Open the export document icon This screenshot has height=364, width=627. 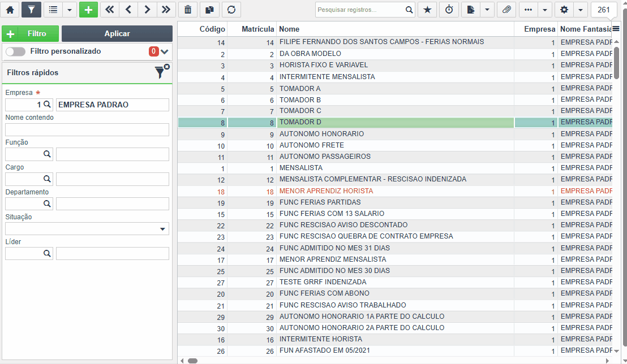pos(471,10)
